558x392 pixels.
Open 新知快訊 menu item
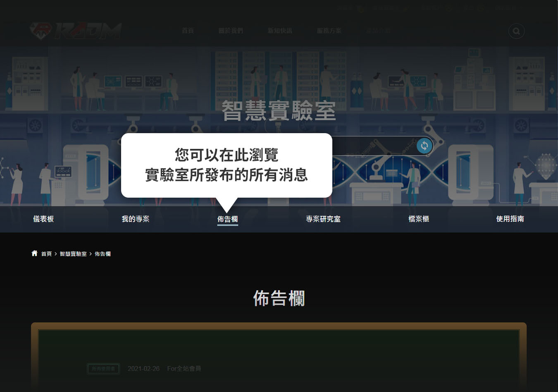coord(280,31)
